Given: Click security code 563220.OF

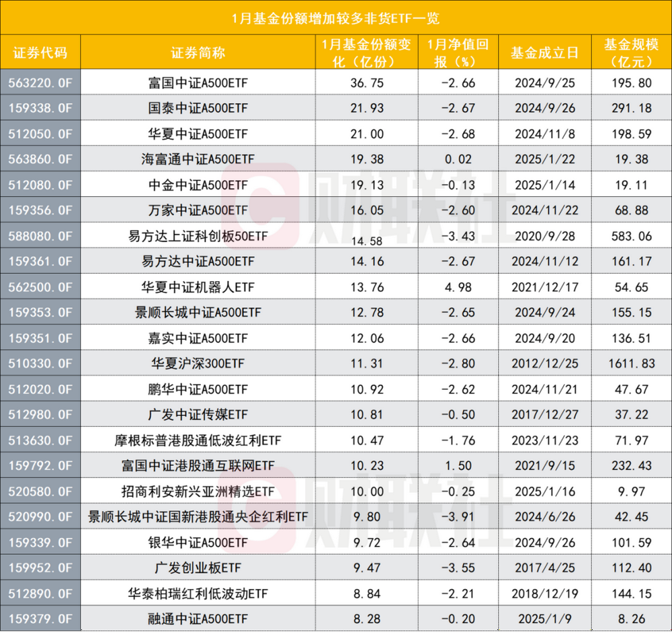Looking at the screenshot, I should point(40,83).
